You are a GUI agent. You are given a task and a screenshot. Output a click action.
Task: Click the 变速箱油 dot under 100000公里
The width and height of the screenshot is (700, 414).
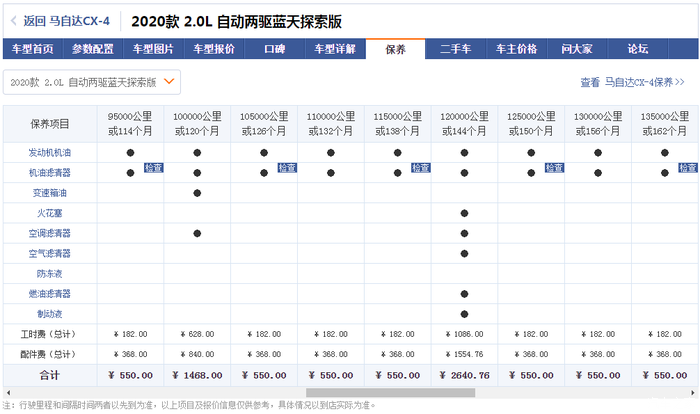[x=197, y=193]
